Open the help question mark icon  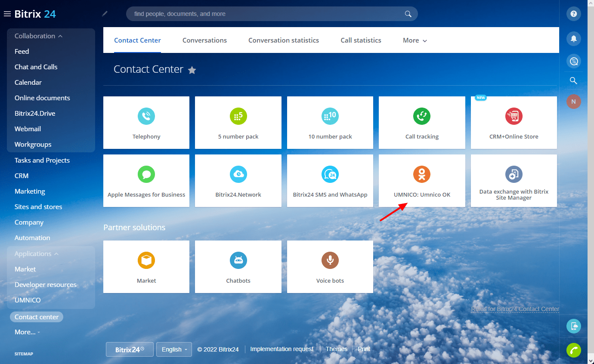pos(573,14)
